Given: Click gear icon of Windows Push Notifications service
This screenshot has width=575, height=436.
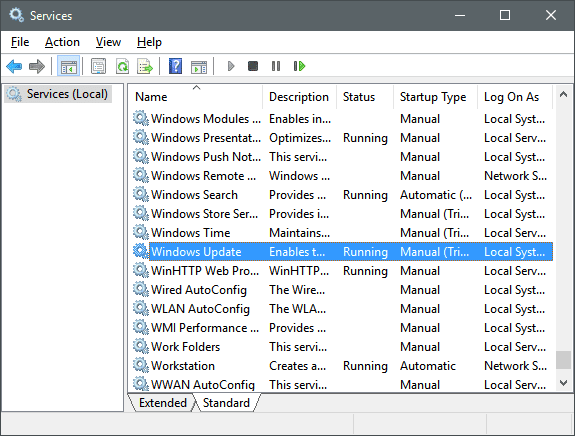Looking at the screenshot, I should (x=140, y=156).
